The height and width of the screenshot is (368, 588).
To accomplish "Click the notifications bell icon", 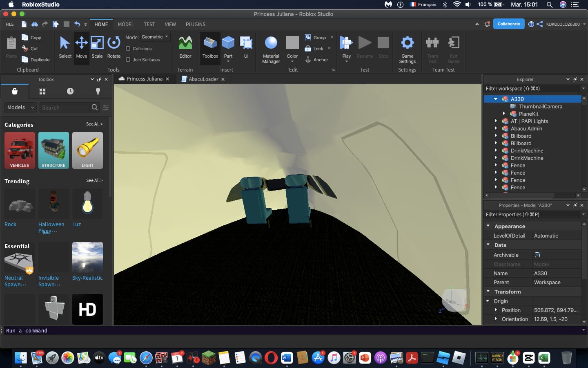I will click(487, 24).
